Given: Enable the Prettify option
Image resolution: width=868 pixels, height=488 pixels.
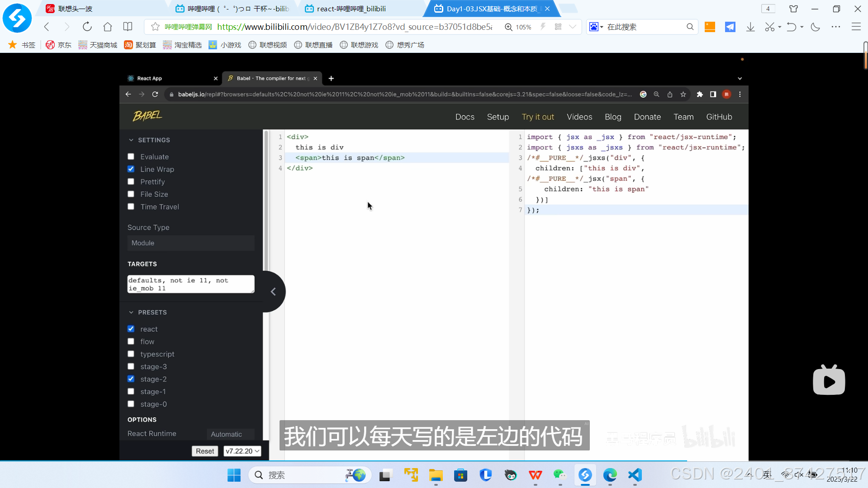Looking at the screenshot, I should pos(131,181).
